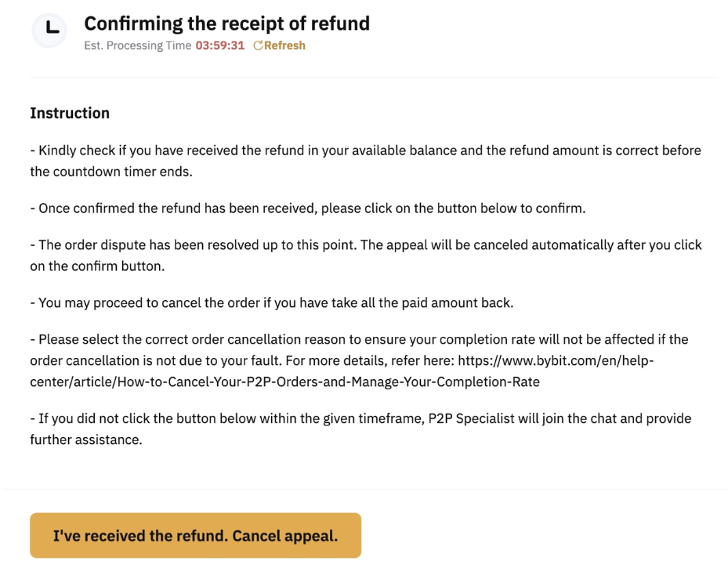
Task: Click the "Once confirmed the refund" instruction
Action: (x=308, y=208)
